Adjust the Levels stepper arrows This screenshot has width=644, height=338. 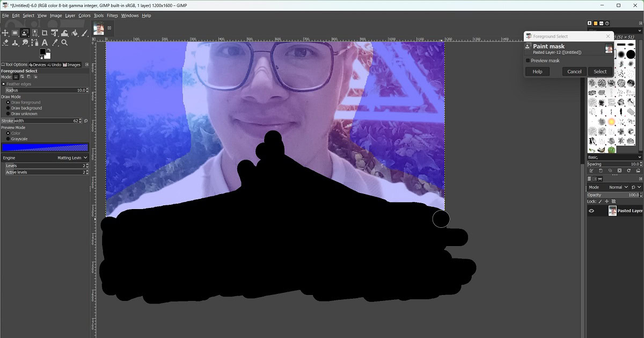[87, 166]
